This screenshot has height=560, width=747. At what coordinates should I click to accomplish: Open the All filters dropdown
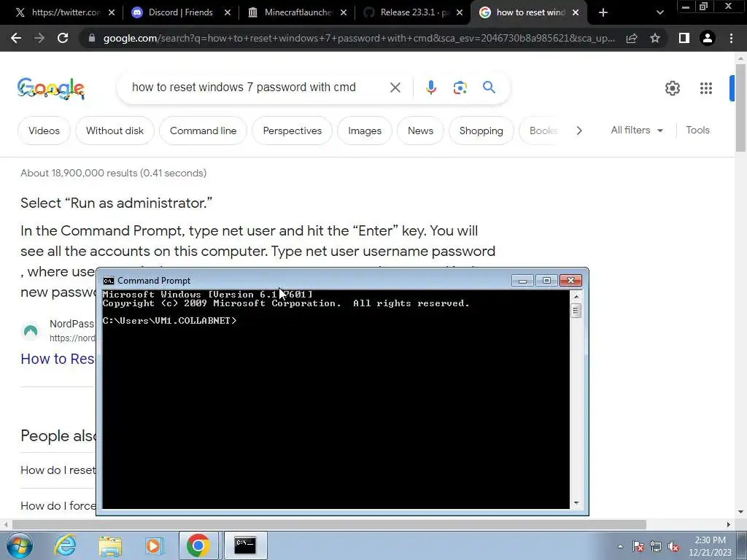(x=636, y=130)
